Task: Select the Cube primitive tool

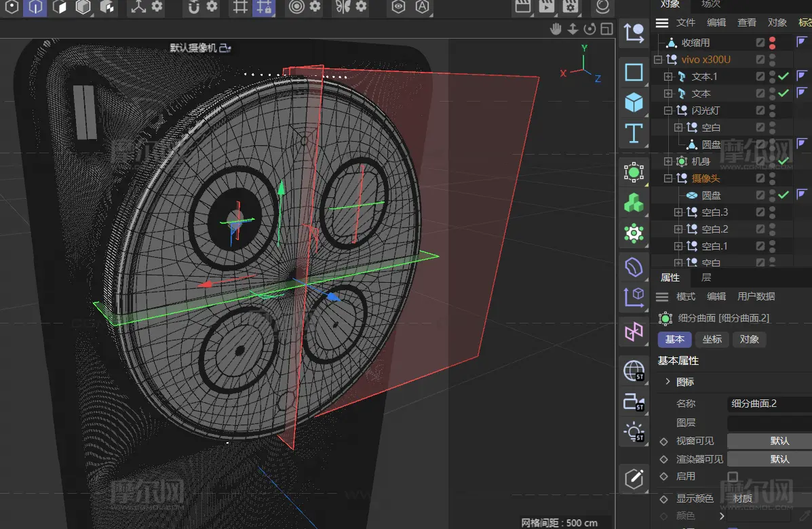Action: [x=634, y=102]
